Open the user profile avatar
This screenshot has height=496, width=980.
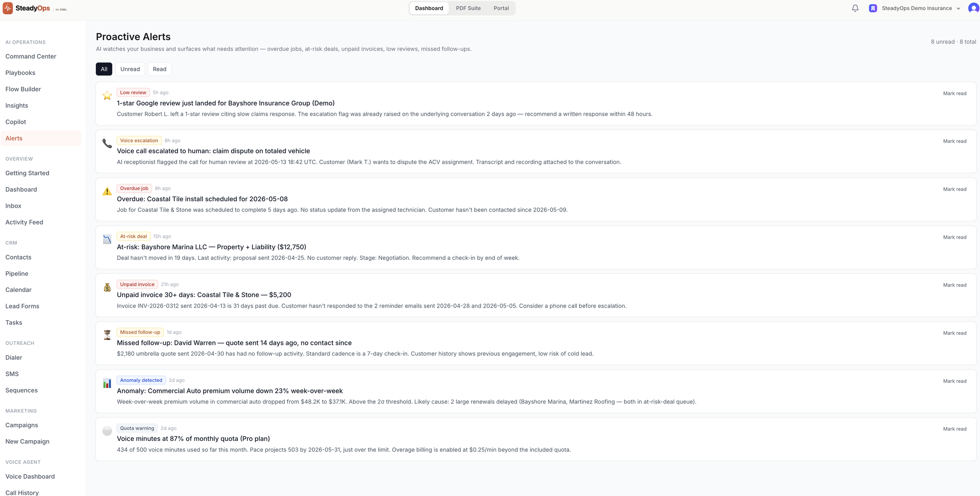[973, 8]
